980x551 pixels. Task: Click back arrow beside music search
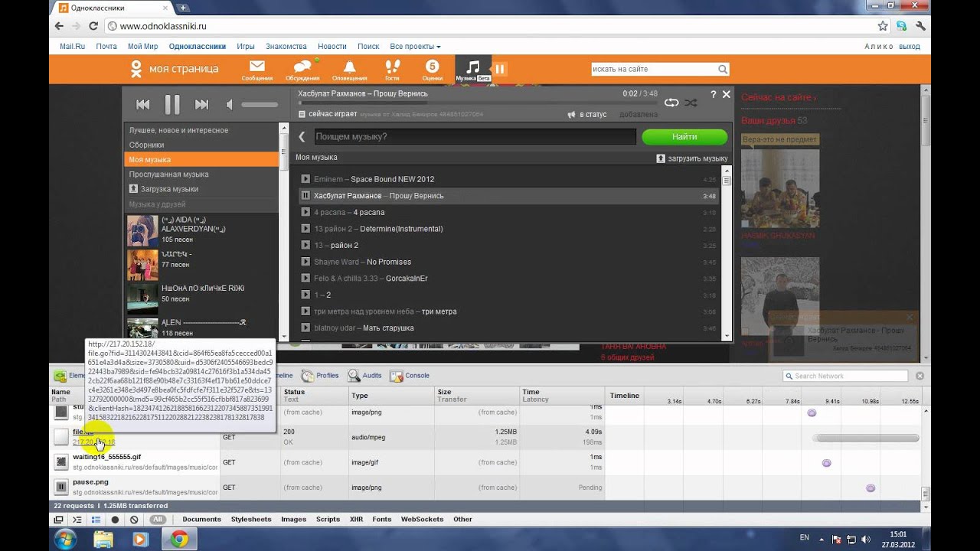click(x=302, y=137)
